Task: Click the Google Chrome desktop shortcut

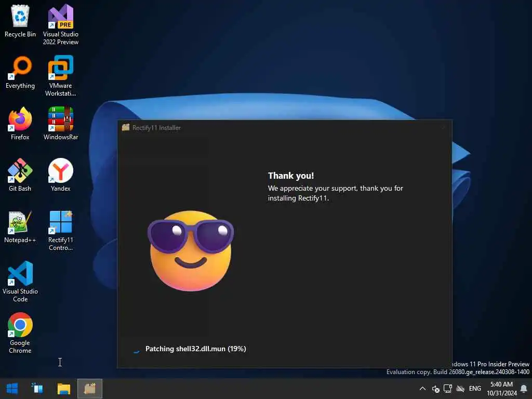Action: (x=20, y=333)
